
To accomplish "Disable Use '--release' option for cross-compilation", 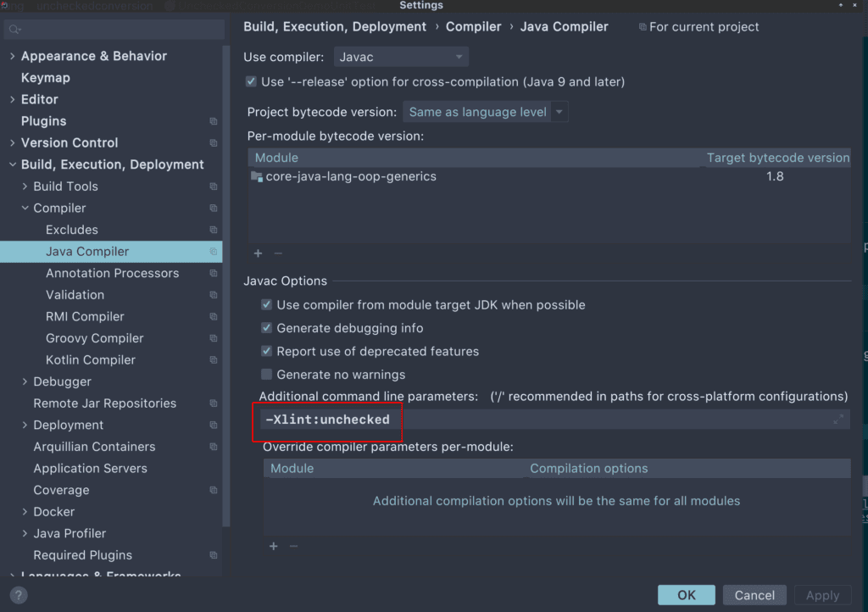I will coord(251,81).
